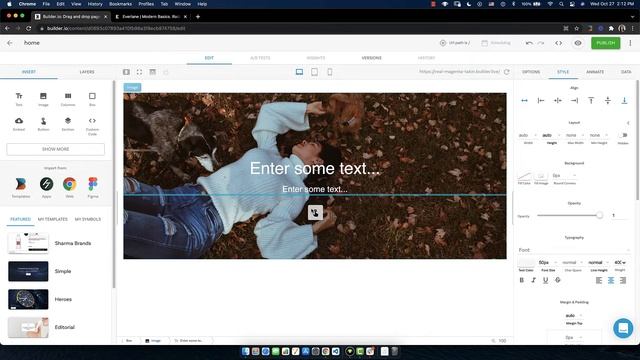Screen dimensions: 640x360
Task: Go back using the arrow beside home
Action: coord(10,43)
